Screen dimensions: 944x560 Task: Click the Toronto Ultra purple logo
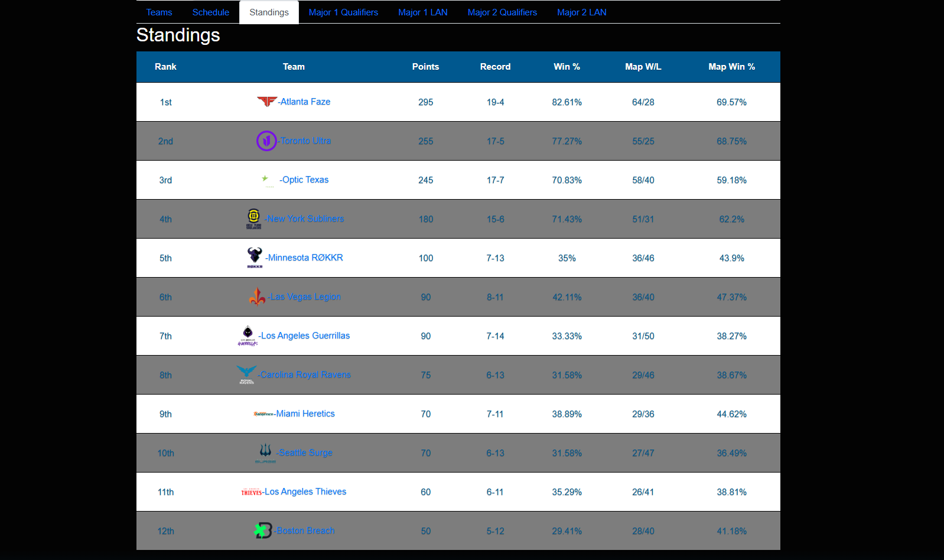(266, 141)
